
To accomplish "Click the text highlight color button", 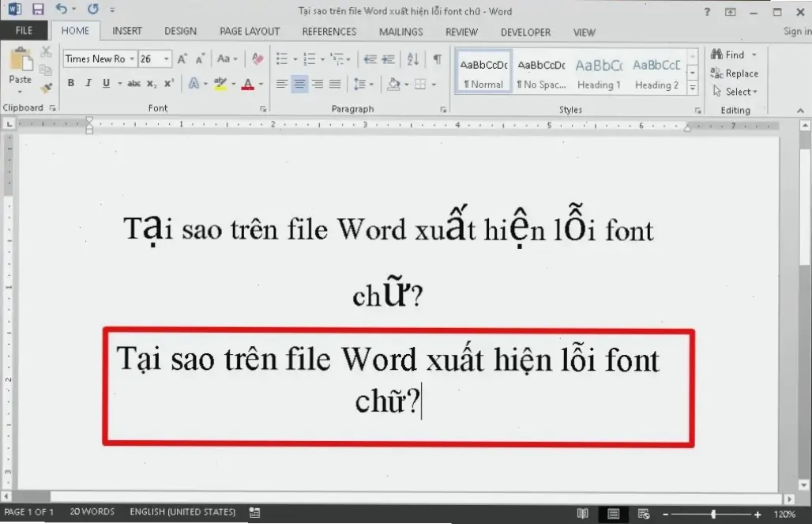I will (220, 84).
